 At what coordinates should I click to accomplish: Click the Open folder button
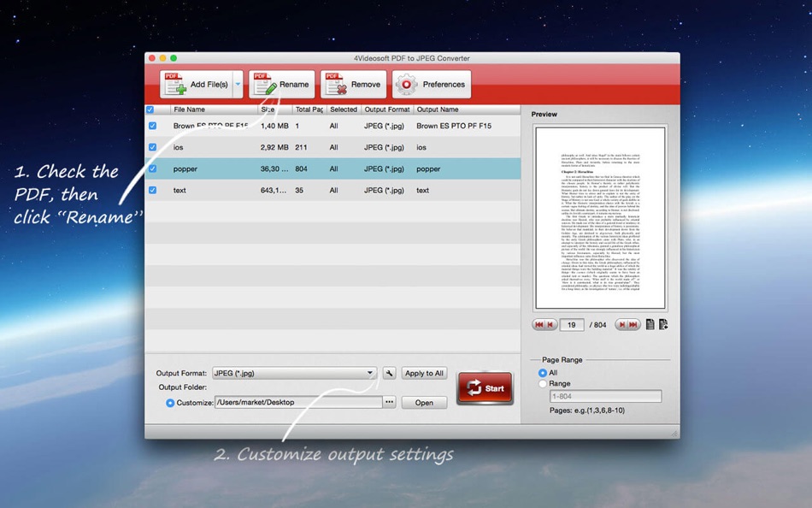(424, 403)
